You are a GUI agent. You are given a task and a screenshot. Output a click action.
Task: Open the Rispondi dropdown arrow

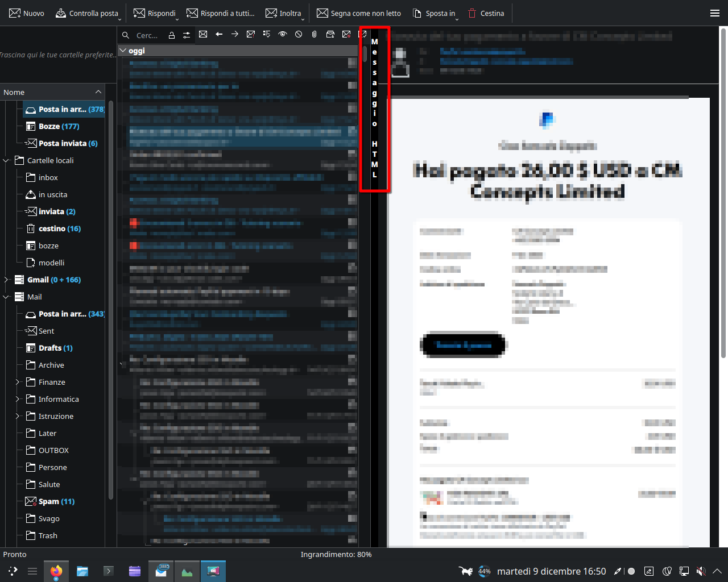(177, 19)
